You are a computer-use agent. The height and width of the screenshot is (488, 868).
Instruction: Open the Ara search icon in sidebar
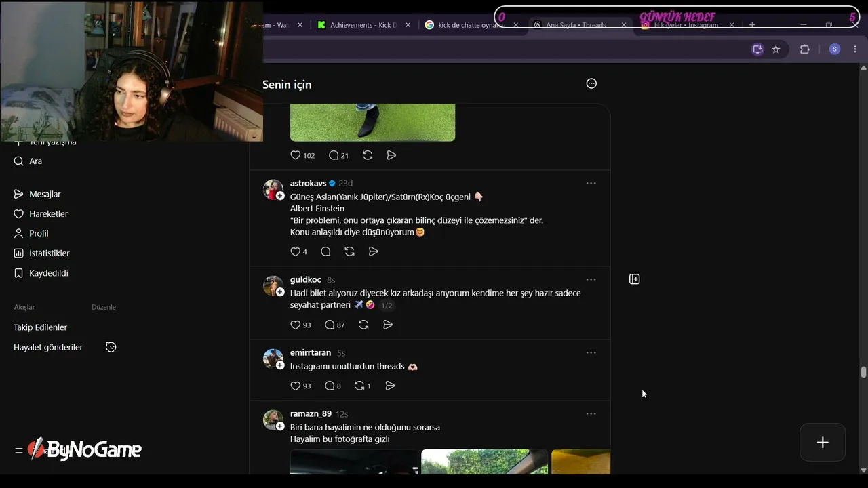pos(19,161)
